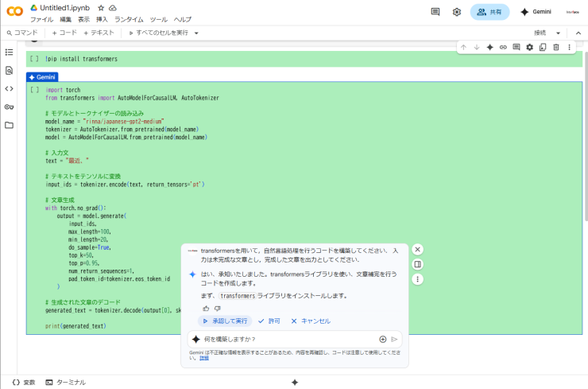Open the 編集 menu
This screenshot has width=588, height=389.
[66, 20]
